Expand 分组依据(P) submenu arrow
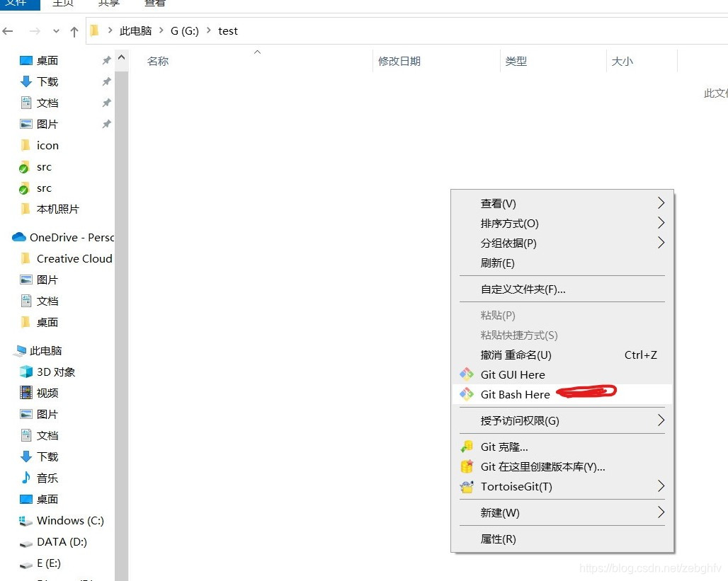The image size is (728, 581). (x=661, y=242)
